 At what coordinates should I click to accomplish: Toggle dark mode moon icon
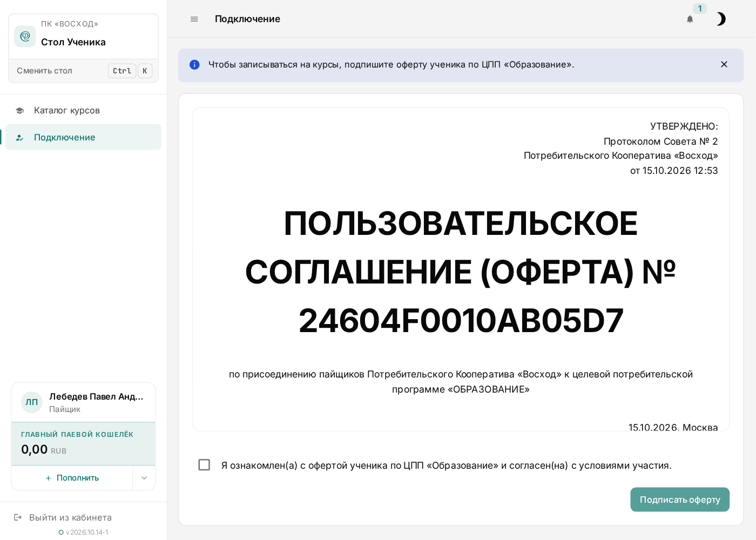tap(721, 19)
